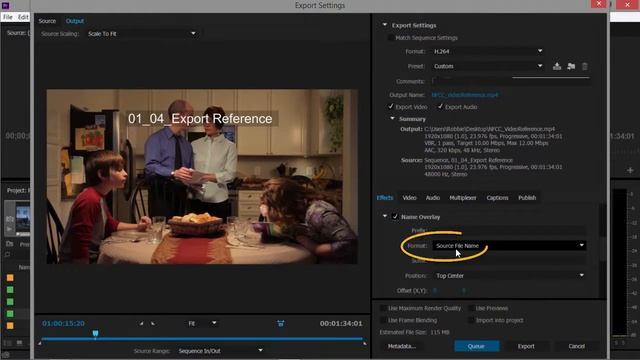Click the Estimated File Size text
The height and width of the screenshot is (360, 640).
[414, 332]
